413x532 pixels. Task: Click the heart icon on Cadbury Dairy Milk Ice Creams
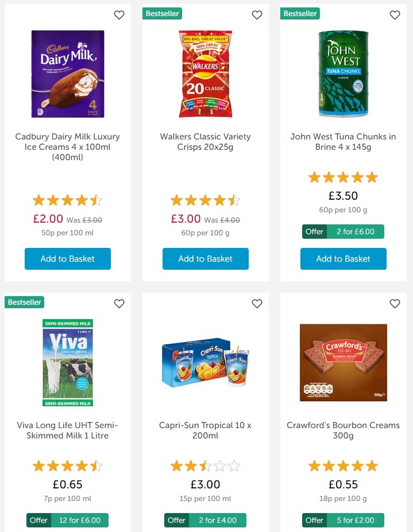click(119, 15)
